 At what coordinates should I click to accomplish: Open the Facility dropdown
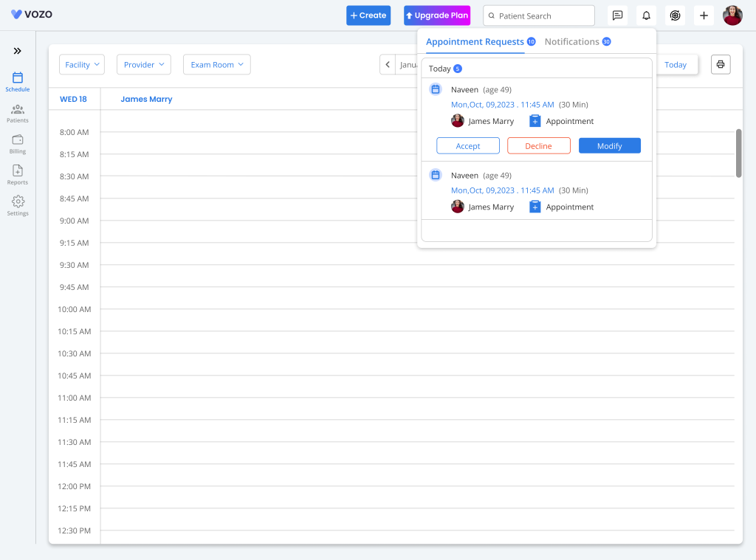(x=82, y=65)
